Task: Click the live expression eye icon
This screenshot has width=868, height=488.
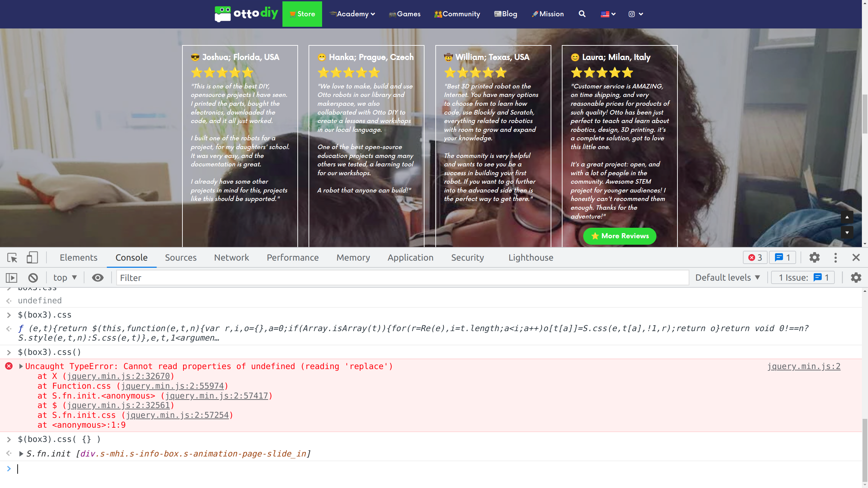Action: click(x=98, y=278)
